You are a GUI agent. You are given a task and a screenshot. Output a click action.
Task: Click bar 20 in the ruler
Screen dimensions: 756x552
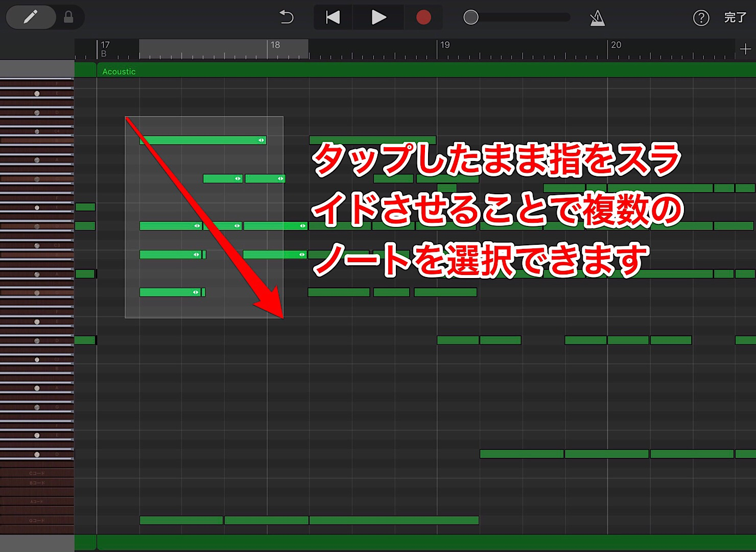click(616, 45)
